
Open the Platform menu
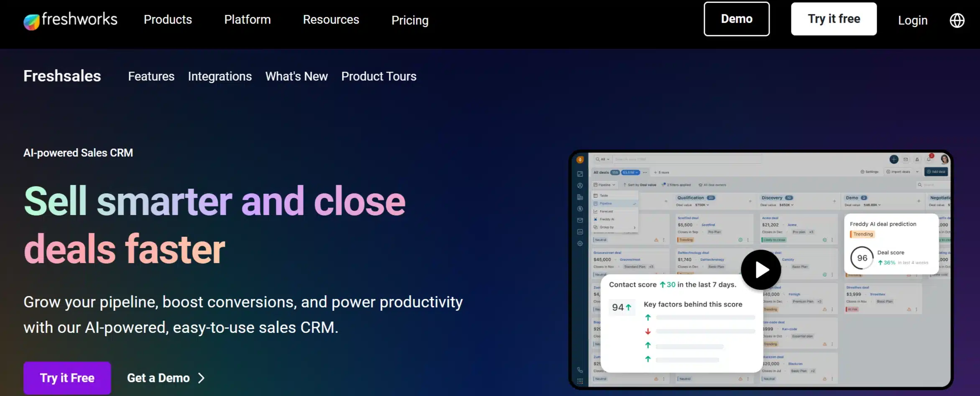(248, 20)
